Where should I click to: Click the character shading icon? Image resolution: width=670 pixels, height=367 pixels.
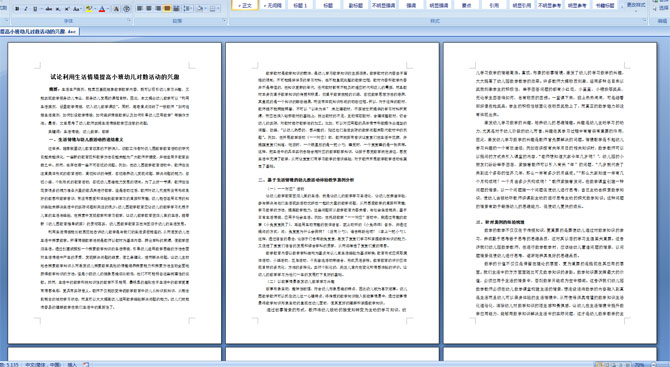pos(116,9)
